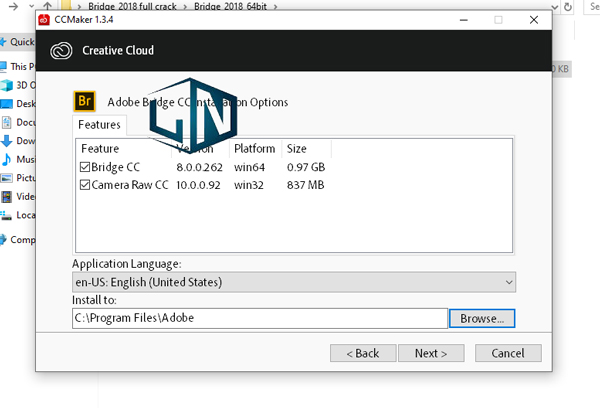
Task: Click Explorer address bar refresh icon
Action: 568,7
